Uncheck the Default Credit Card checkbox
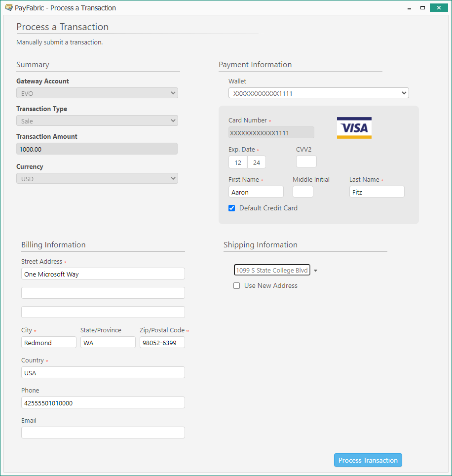 click(232, 208)
